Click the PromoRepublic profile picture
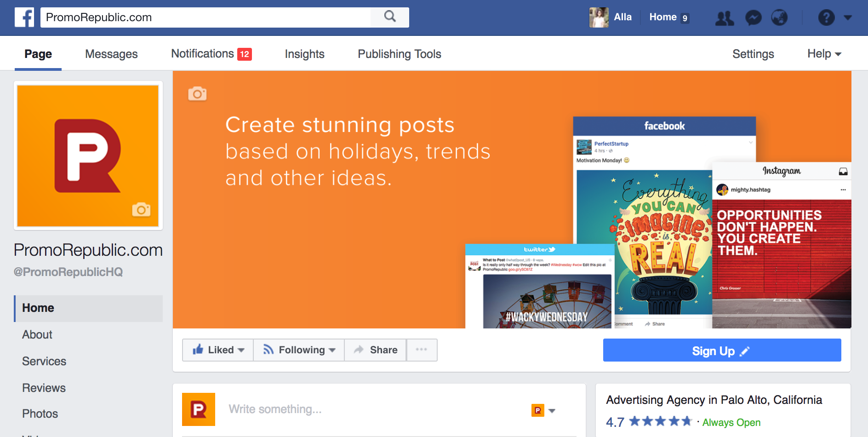 pos(88,155)
